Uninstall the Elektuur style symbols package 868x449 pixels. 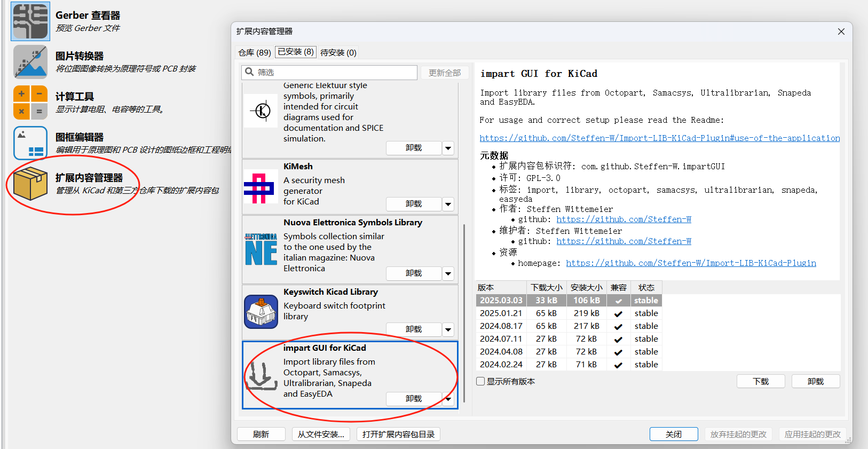click(x=414, y=148)
